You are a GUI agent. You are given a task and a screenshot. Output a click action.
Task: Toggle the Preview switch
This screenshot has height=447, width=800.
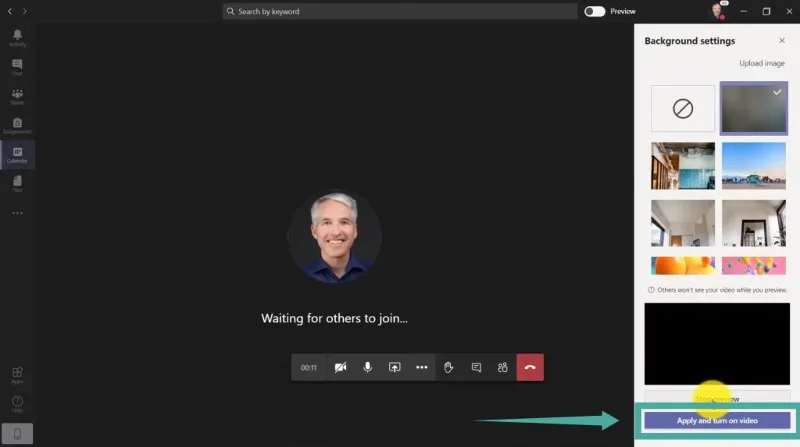pyautogui.click(x=594, y=11)
